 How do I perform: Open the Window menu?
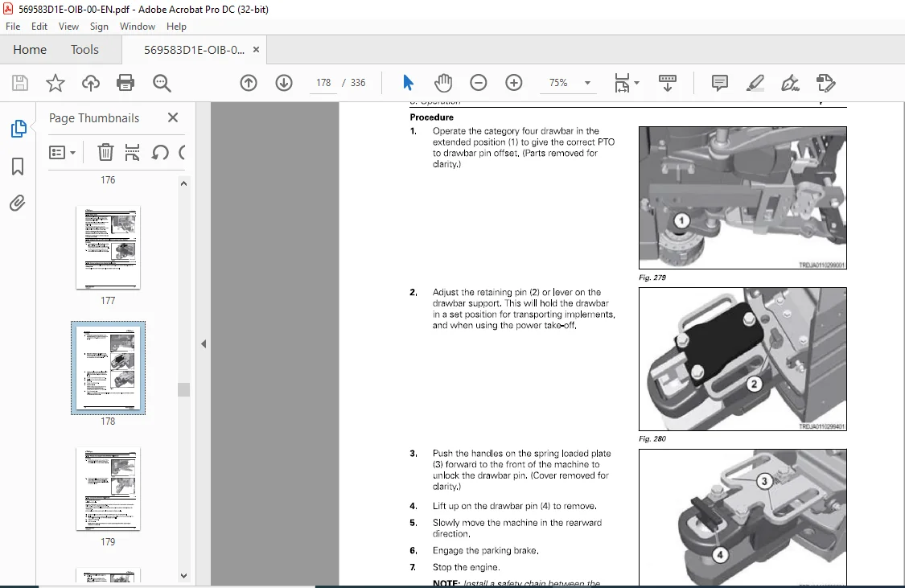tap(138, 27)
